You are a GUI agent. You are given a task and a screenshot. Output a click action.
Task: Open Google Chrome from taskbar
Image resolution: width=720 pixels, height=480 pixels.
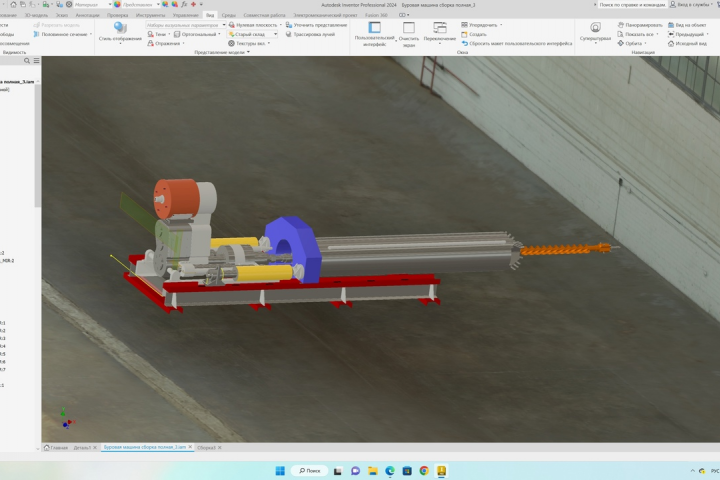pos(424,471)
